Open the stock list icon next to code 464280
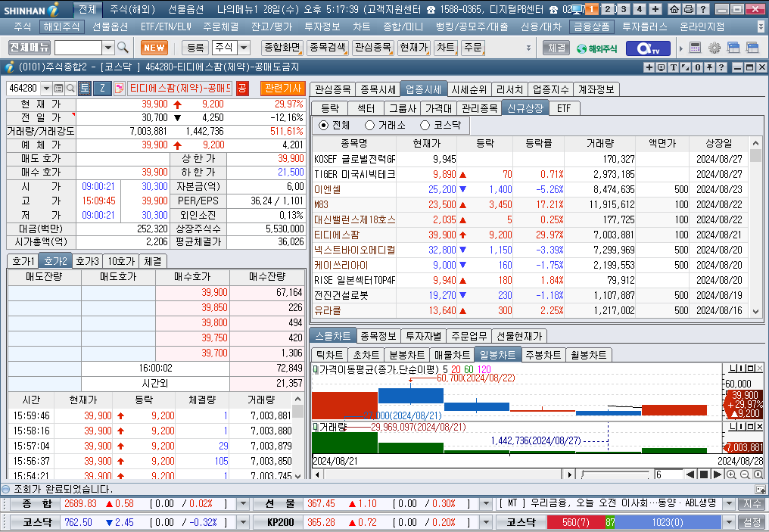Image resolution: width=769 pixels, height=532 pixels. (58, 89)
